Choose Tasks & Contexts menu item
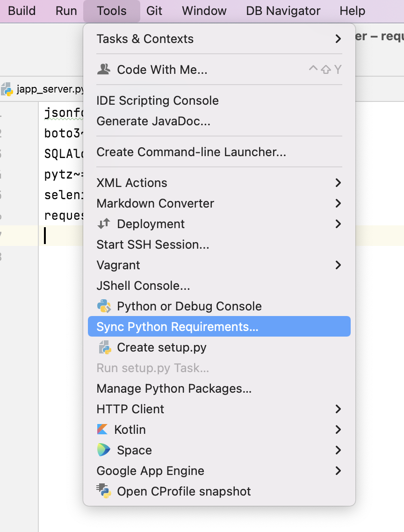The height and width of the screenshot is (532, 404). point(219,39)
